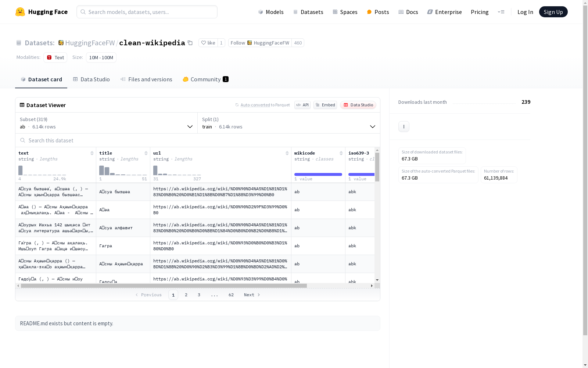Click the Sign Up button
Viewport: 588px width, 368px height.
pyautogui.click(x=553, y=12)
